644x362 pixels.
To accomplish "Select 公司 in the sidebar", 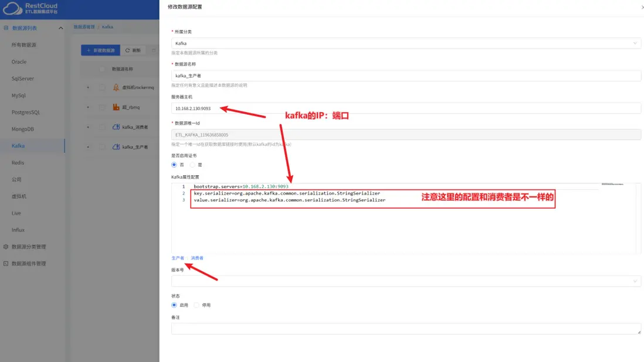I will (16, 179).
